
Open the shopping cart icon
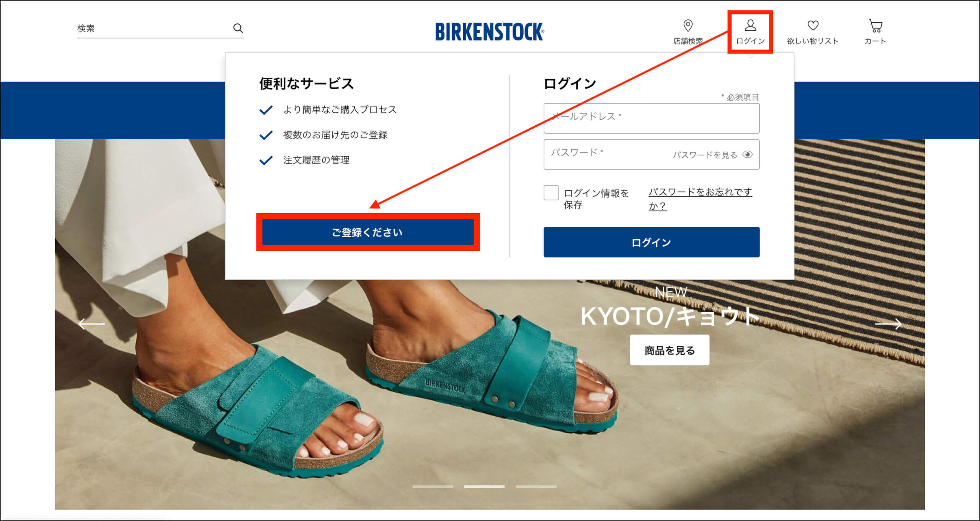(x=875, y=26)
